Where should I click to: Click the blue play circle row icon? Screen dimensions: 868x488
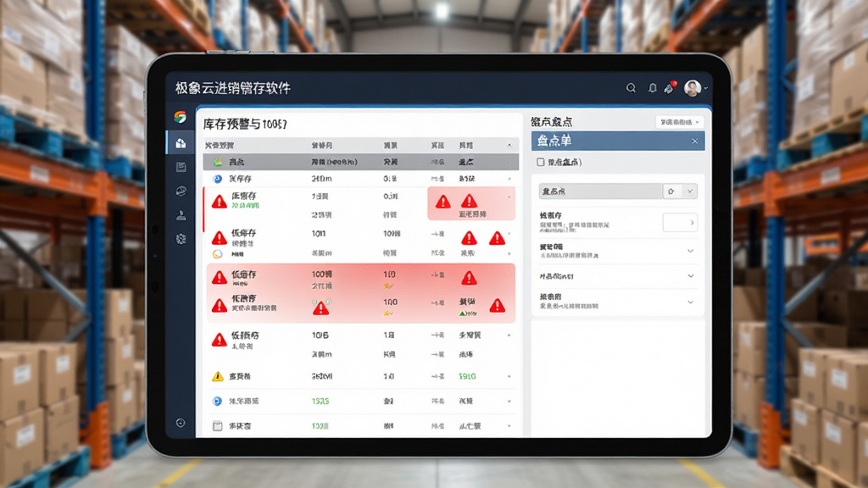(x=218, y=401)
